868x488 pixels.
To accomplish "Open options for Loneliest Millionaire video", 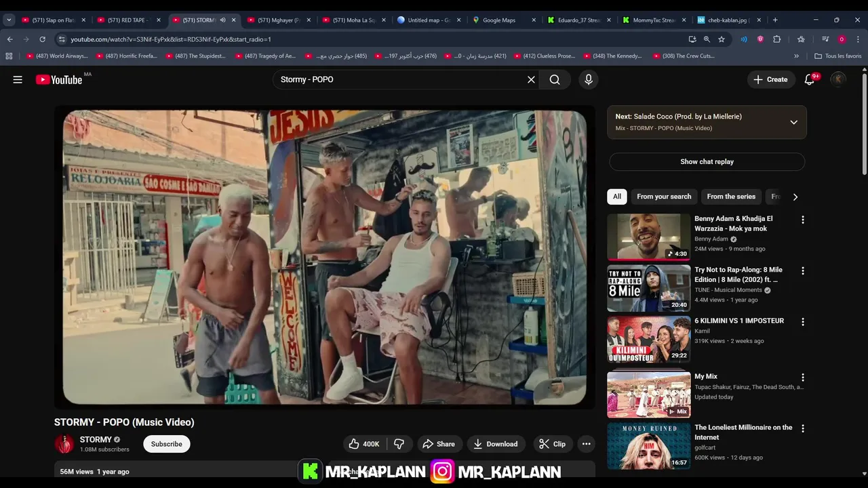I will (803, 428).
